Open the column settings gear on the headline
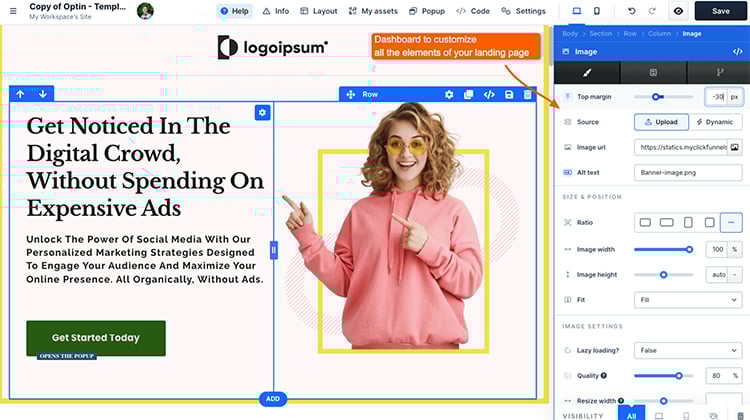The width and height of the screenshot is (750, 420). (x=262, y=112)
